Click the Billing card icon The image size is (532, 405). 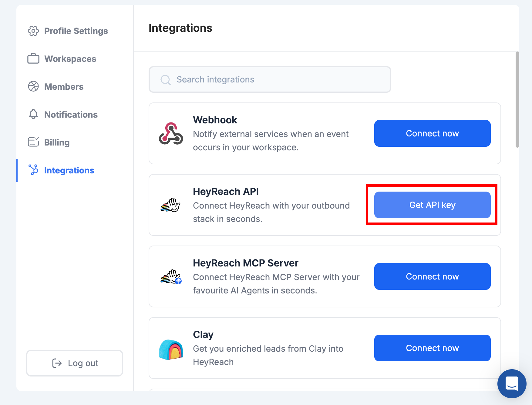(33, 142)
